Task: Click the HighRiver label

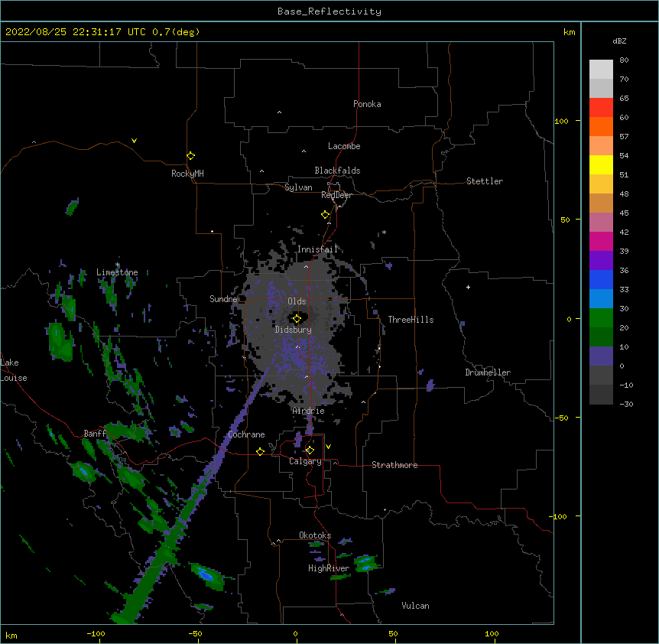Action: pyautogui.click(x=329, y=568)
